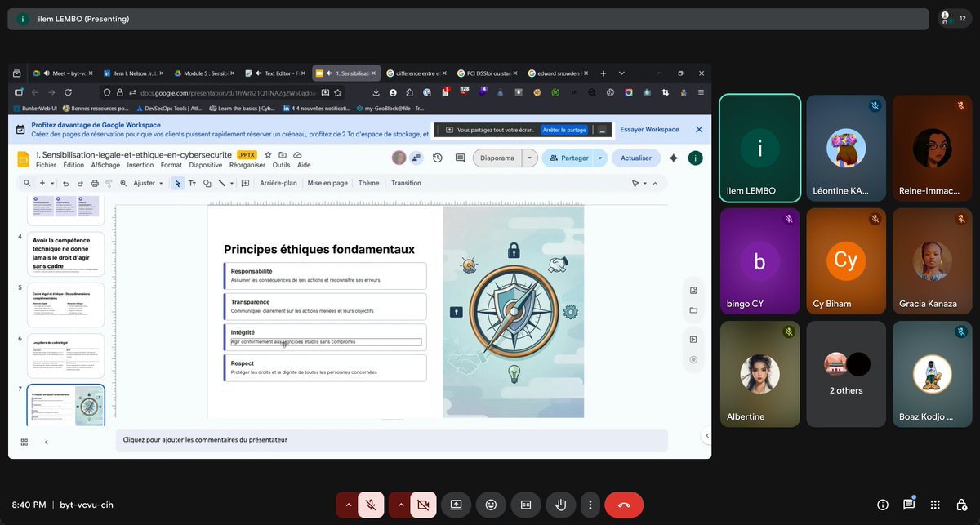Click Thème toolbar button
The width and height of the screenshot is (980, 525).
(369, 183)
